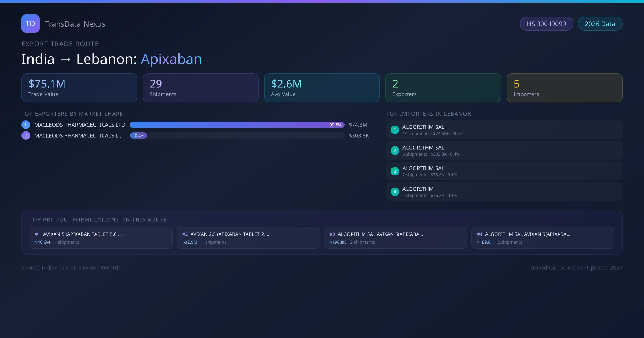
Task: Open the #4 ALGORITHM SAL AVIXAN formulation card
Action: point(543,238)
